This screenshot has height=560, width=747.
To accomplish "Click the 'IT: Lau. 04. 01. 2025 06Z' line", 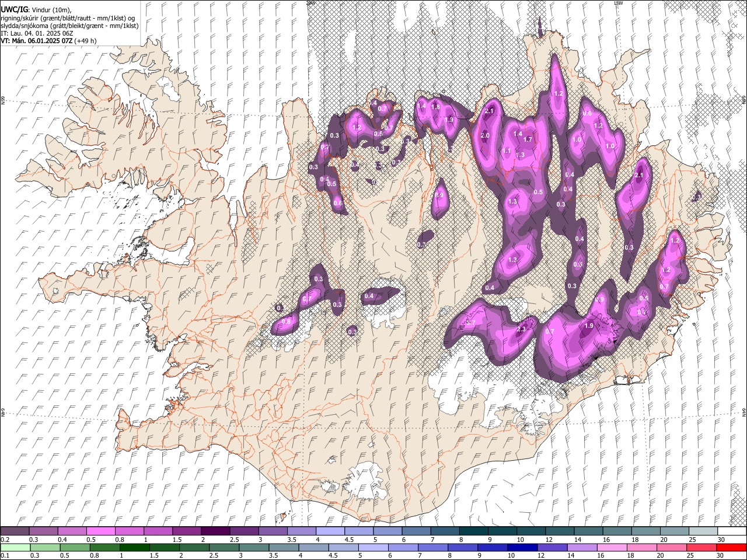I will point(37,33).
